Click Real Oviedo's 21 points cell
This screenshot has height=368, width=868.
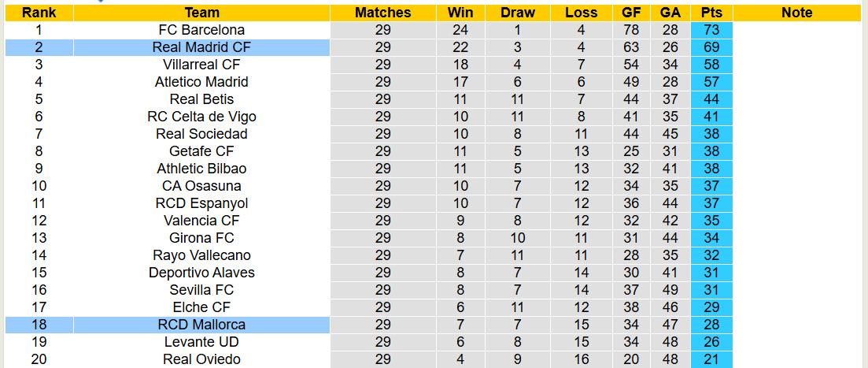711,359
